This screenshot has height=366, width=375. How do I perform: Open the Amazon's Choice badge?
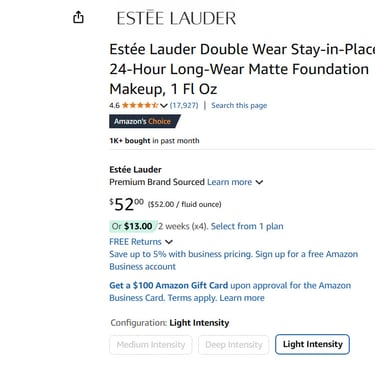pos(145,121)
